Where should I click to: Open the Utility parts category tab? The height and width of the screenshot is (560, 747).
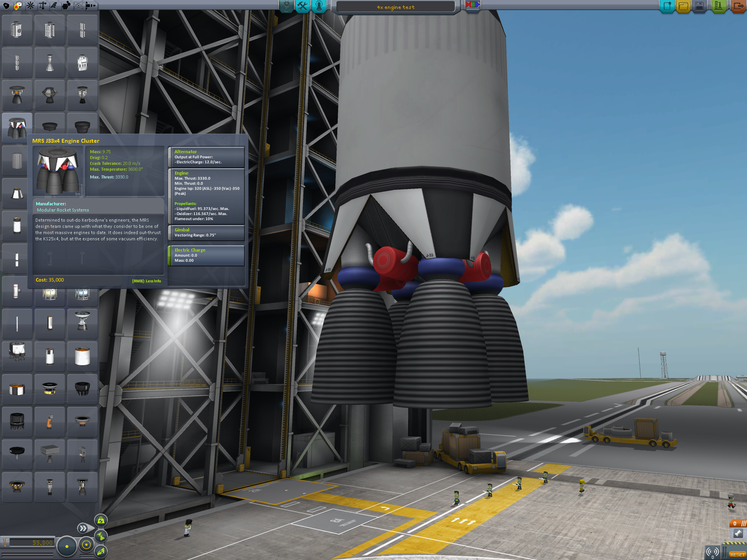point(66,5)
